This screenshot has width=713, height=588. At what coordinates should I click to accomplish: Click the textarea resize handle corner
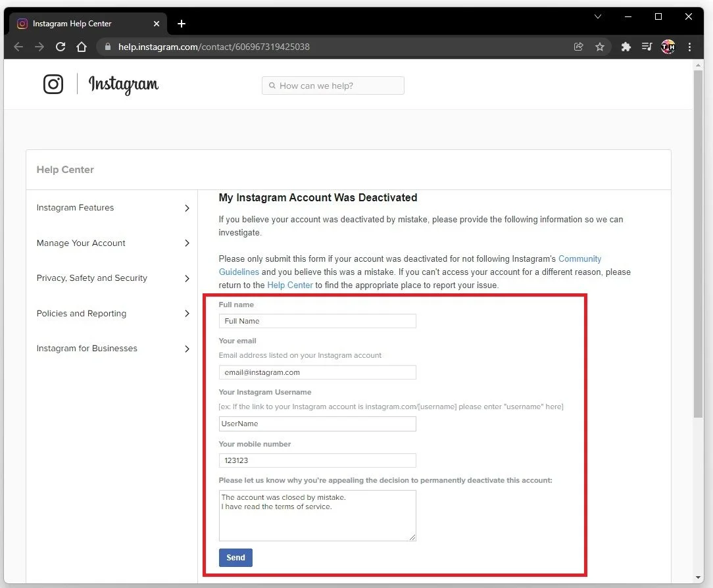pos(412,537)
